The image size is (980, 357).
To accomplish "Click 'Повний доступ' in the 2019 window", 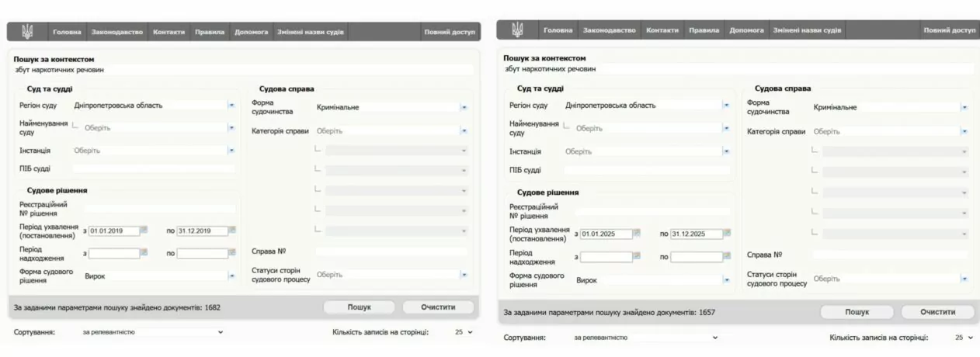I will pos(449,32).
